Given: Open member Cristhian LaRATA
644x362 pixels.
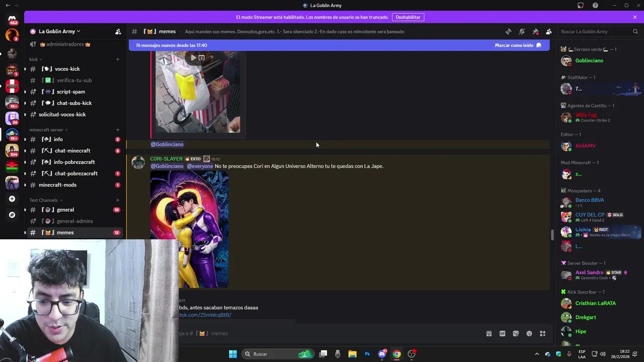Looking at the screenshot, I should (599, 303).
